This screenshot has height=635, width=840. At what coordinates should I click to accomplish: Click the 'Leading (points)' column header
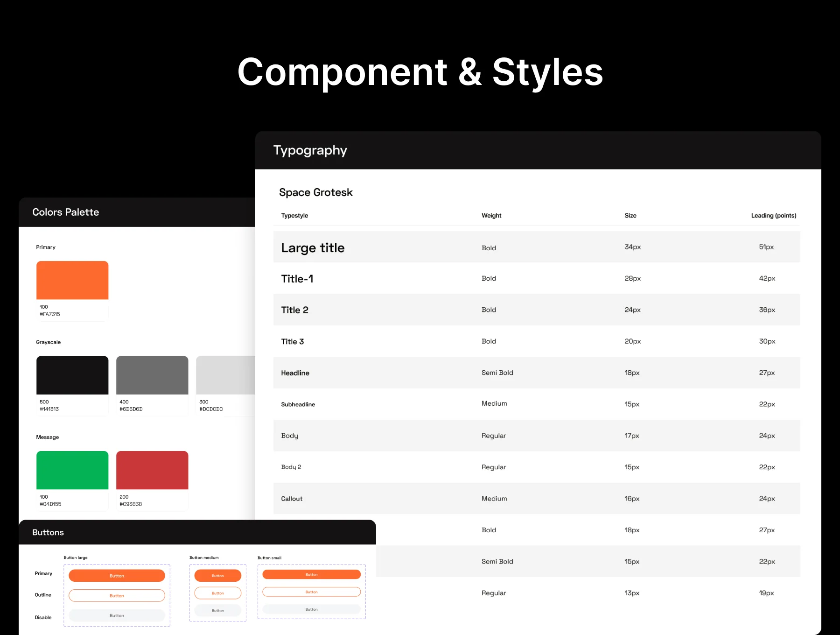774,215
